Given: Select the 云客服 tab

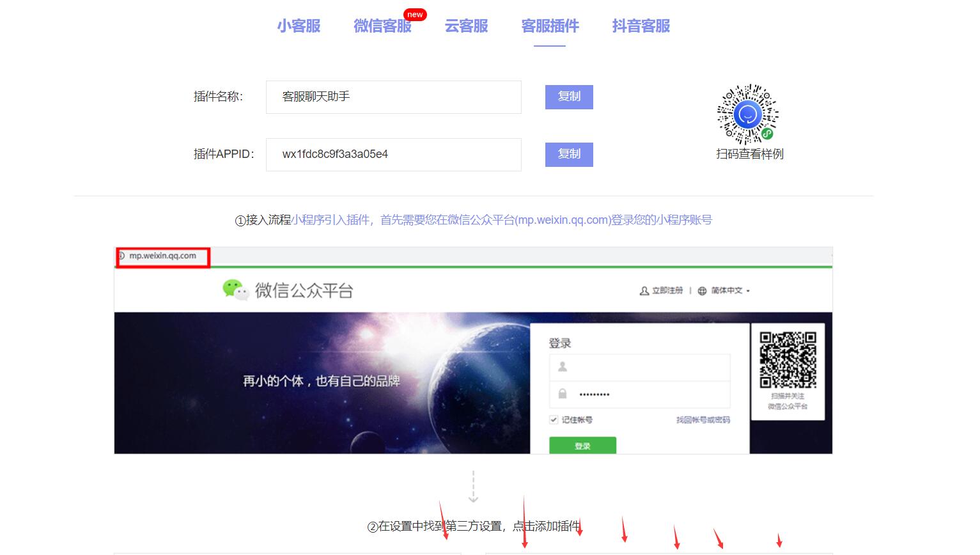Looking at the screenshot, I should (x=466, y=26).
